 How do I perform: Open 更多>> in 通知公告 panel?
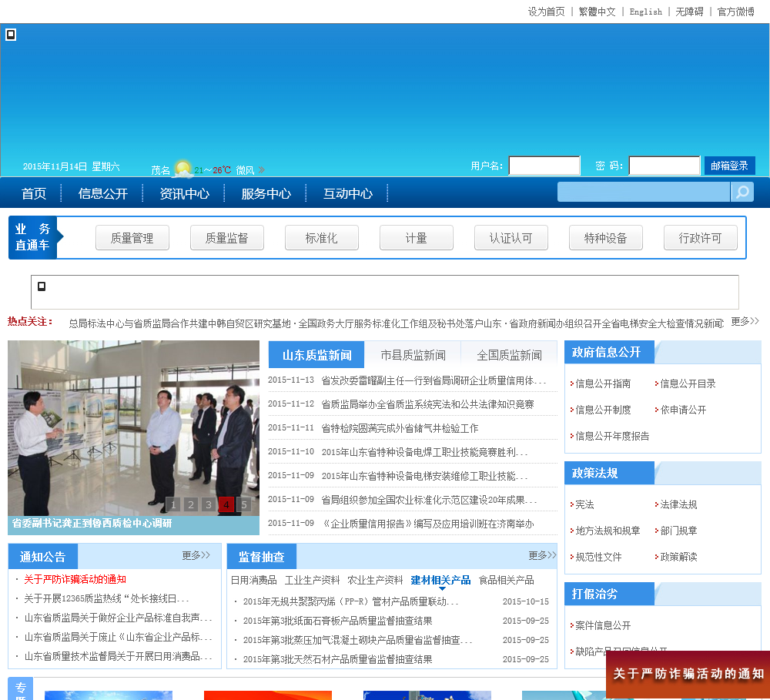(196, 555)
